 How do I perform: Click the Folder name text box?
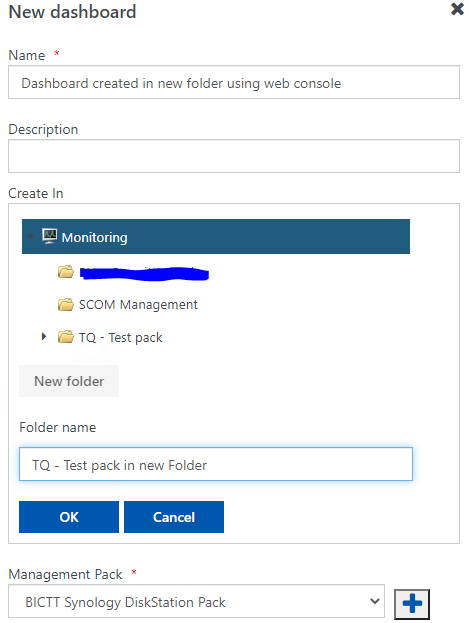tap(216, 464)
